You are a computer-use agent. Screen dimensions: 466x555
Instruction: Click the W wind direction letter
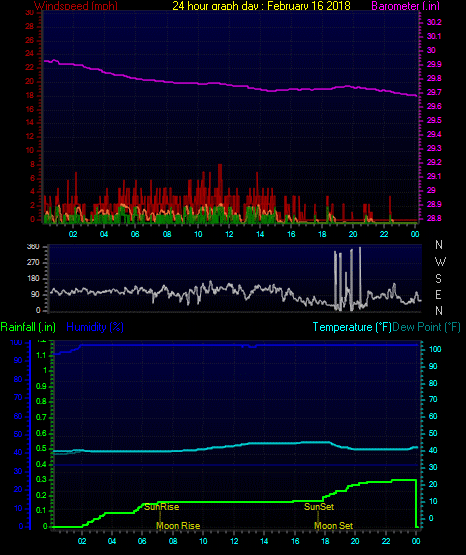tap(440, 262)
